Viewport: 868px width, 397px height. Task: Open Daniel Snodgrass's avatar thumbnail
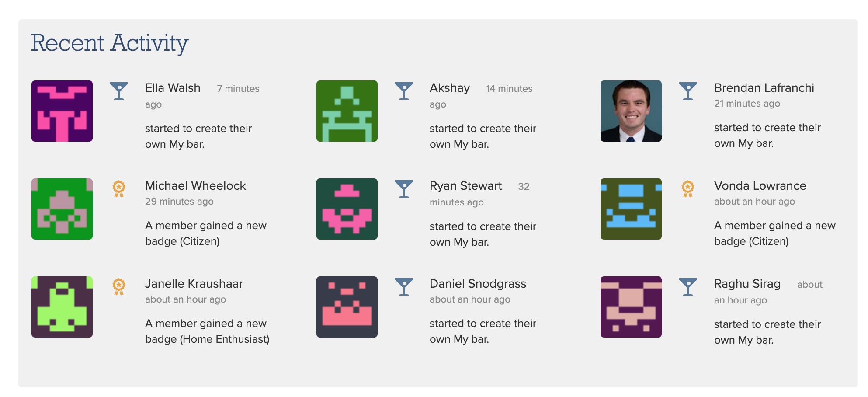pyautogui.click(x=347, y=307)
